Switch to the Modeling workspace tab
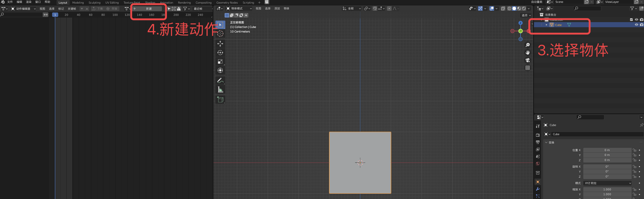The height and width of the screenshot is (199, 644). (78, 2)
